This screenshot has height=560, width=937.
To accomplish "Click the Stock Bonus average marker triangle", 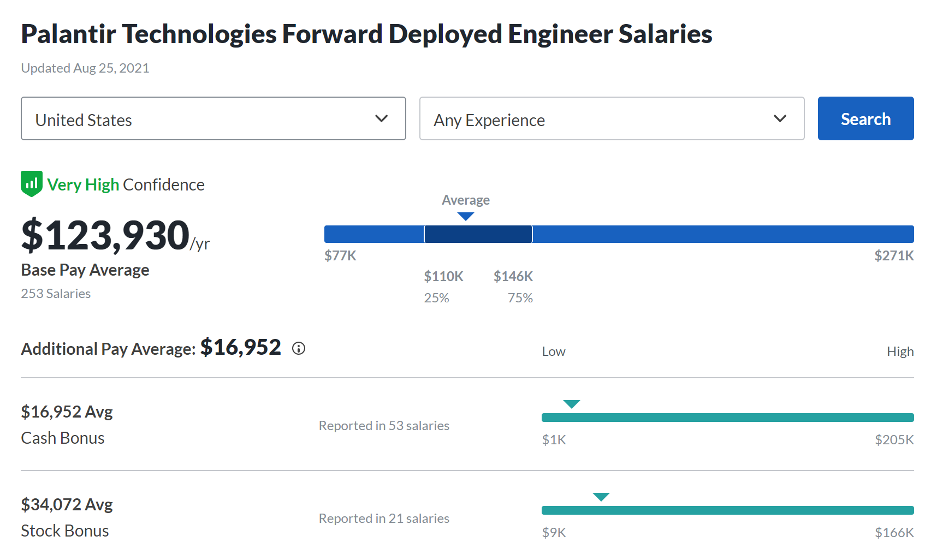I will [601, 497].
